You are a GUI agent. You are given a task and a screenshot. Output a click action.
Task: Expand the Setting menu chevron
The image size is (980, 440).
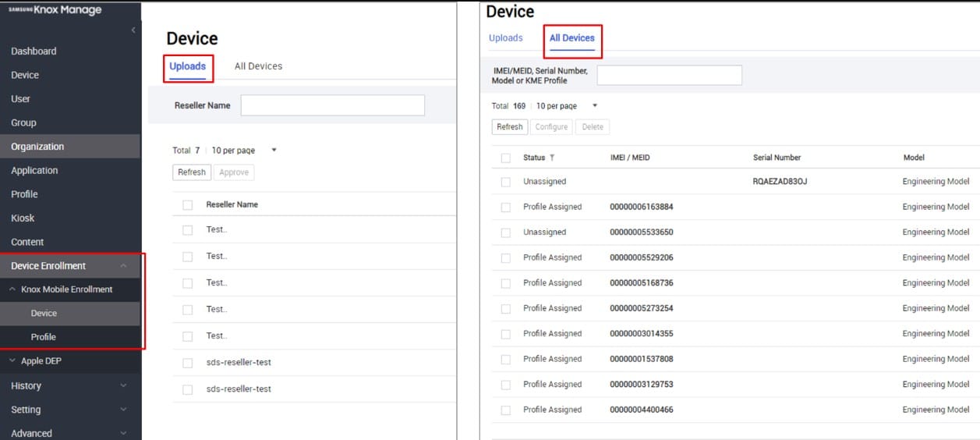[123, 410]
